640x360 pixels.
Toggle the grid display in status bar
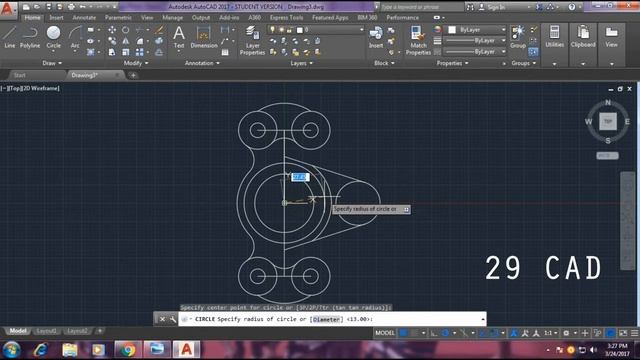point(403,333)
